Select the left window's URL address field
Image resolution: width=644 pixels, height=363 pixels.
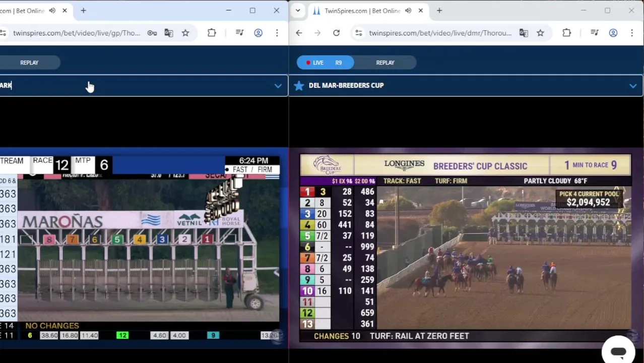click(77, 33)
